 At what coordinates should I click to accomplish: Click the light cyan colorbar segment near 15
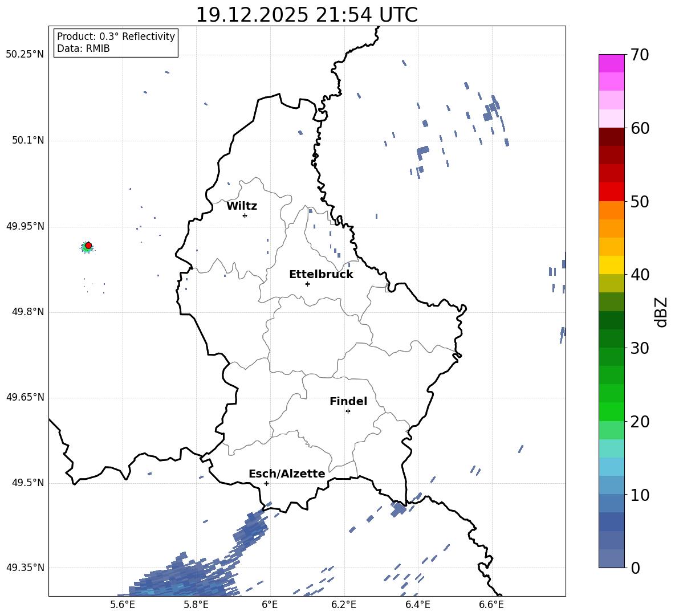point(612,448)
